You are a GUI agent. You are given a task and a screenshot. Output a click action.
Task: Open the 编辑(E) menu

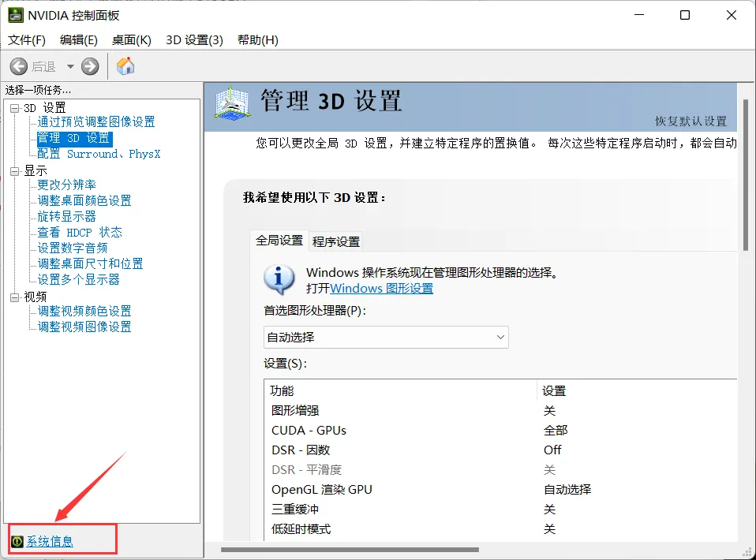79,40
